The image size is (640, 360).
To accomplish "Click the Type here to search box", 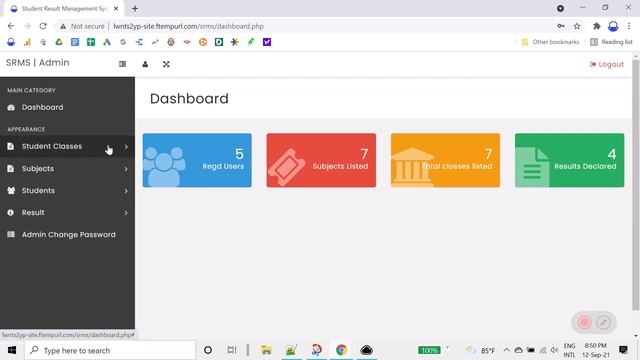I will coord(110,350).
